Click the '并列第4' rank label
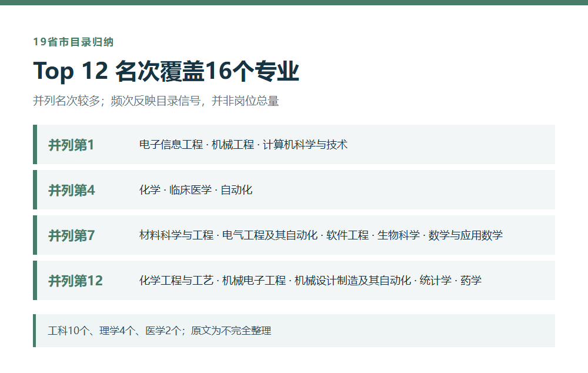This screenshot has height=373, width=588. pos(72,190)
